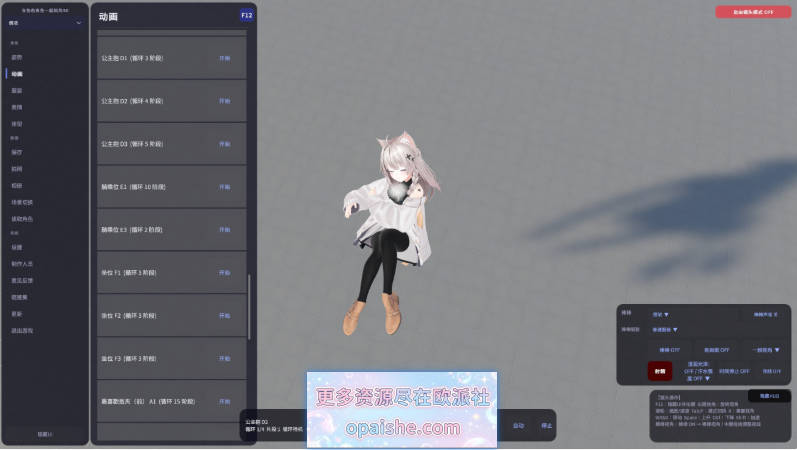Toggle the 时间停止 OFF switch
This screenshot has width=797, height=450.
pos(734,371)
